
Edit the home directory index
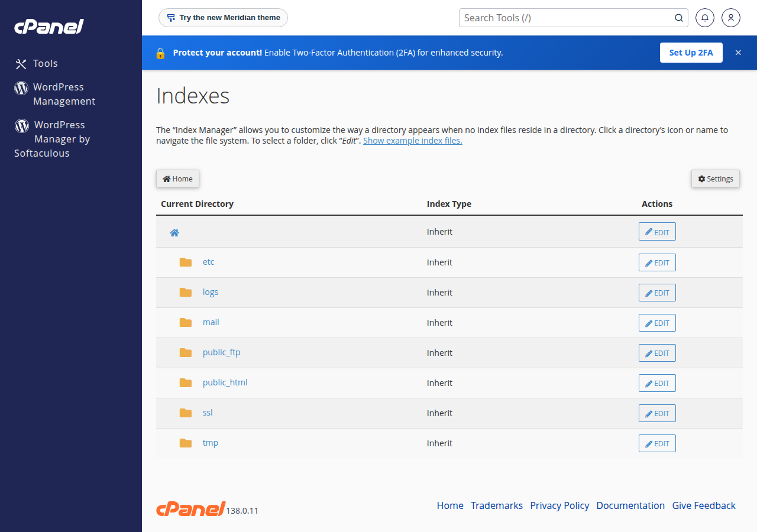pyautogui.click(x=657, y=232)
